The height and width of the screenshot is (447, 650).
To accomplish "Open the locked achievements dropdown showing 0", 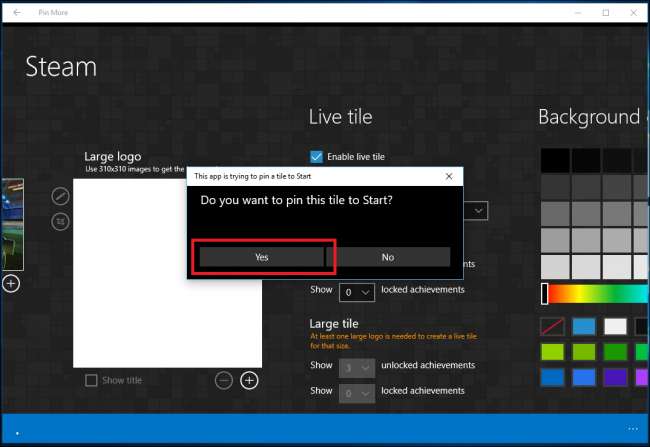I will 357,292.
